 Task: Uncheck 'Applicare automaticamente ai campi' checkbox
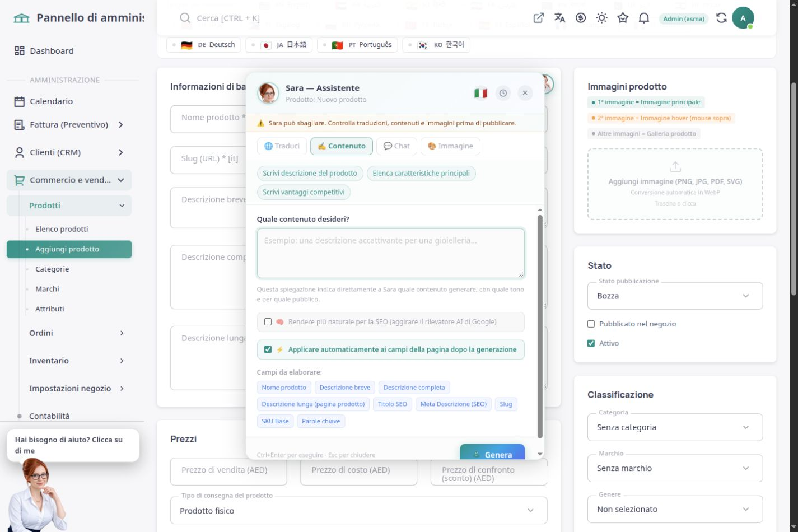tap(268, 349)
